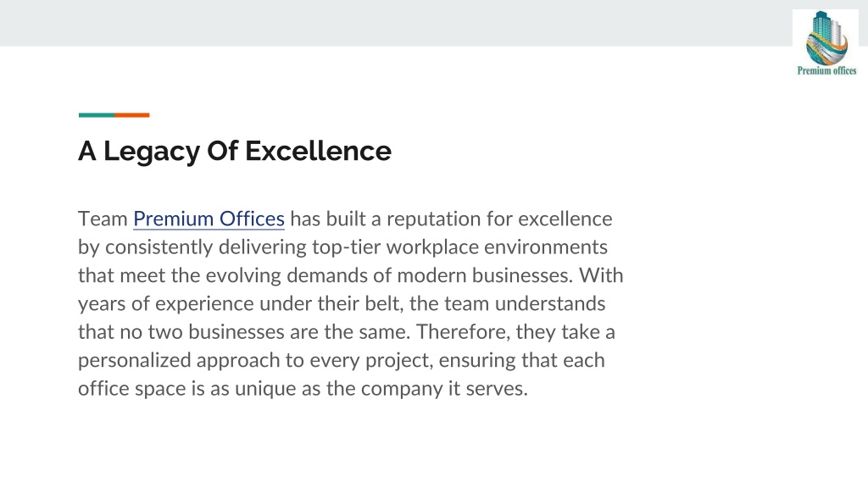The width and height of the screenshot is (868, 488).
Task: Click the line starting 'years of experience'
Action: point(342,304)
